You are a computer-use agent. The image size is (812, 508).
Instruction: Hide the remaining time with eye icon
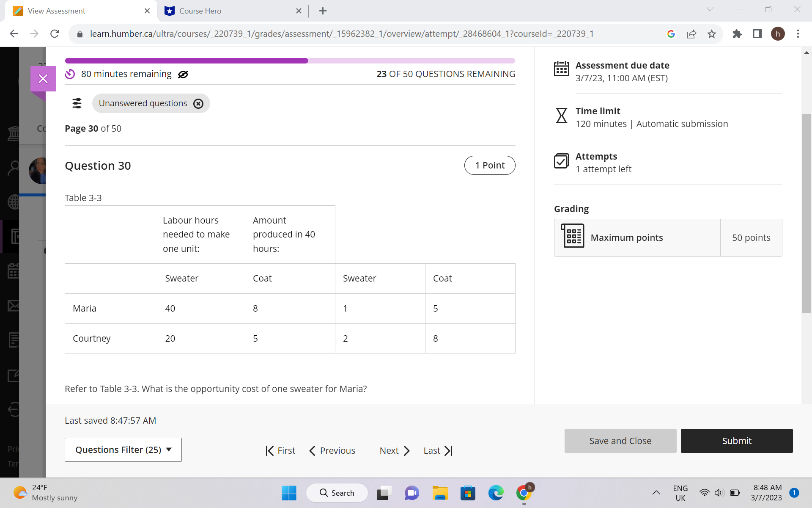pyautogui.click(x=183, y=74)
